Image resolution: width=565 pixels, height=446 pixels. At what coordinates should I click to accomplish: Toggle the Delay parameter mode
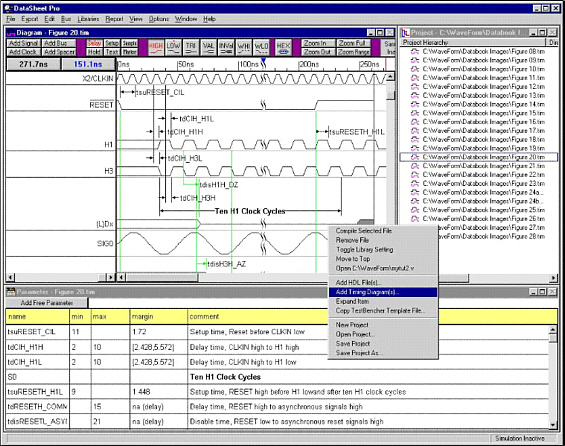(x=94, y=43)
